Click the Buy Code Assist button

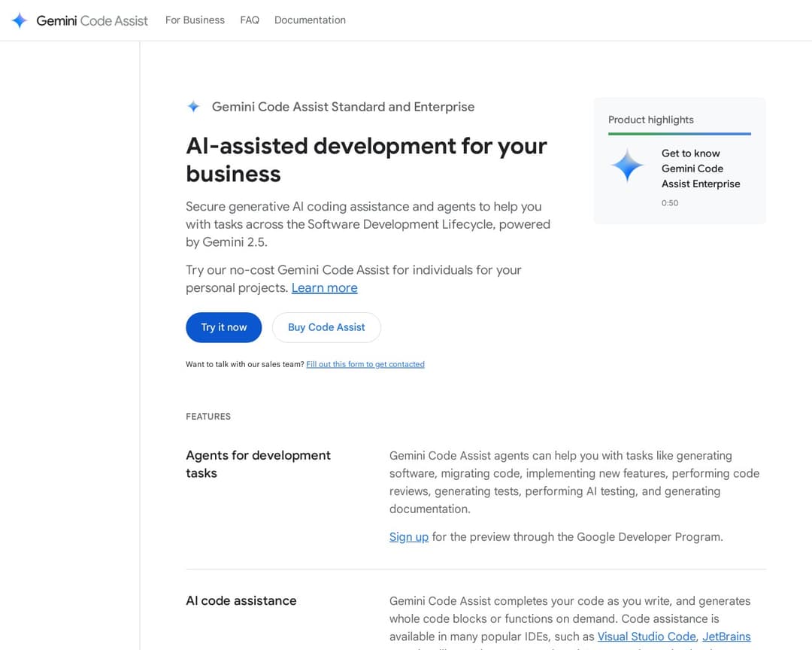[326, 327]
